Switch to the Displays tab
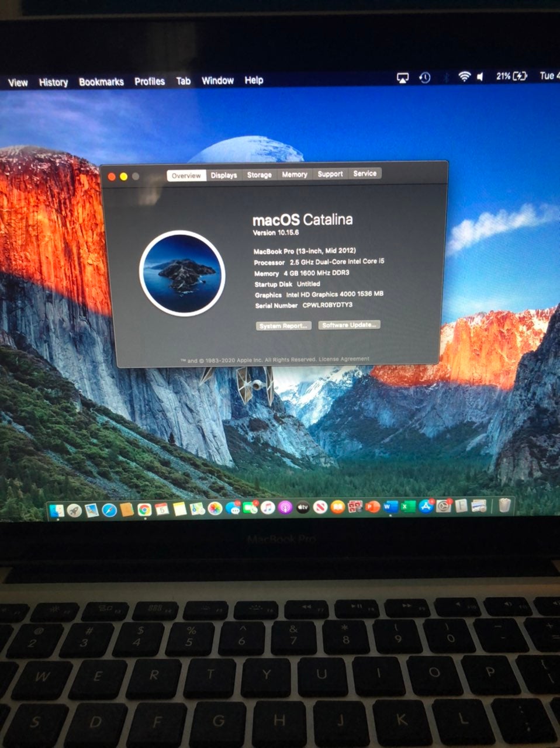This screenshot has width=560, height=748. (x=224, y=175)
